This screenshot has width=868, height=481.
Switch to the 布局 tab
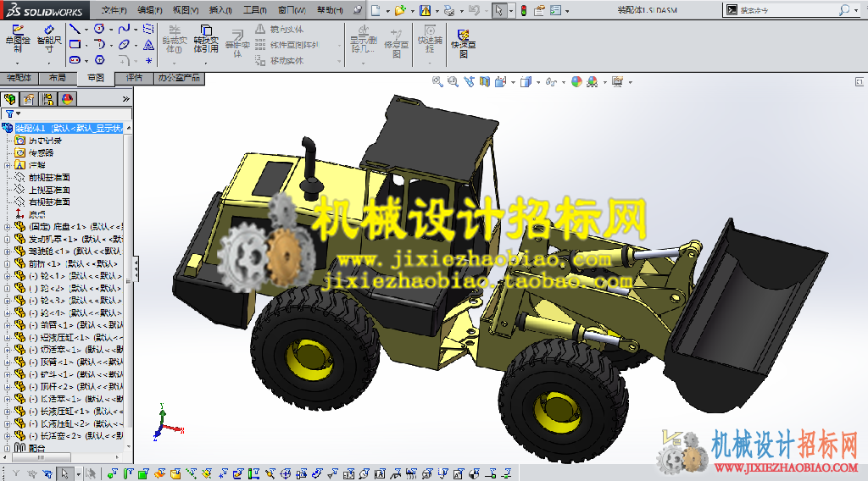[x=57, y=78]
